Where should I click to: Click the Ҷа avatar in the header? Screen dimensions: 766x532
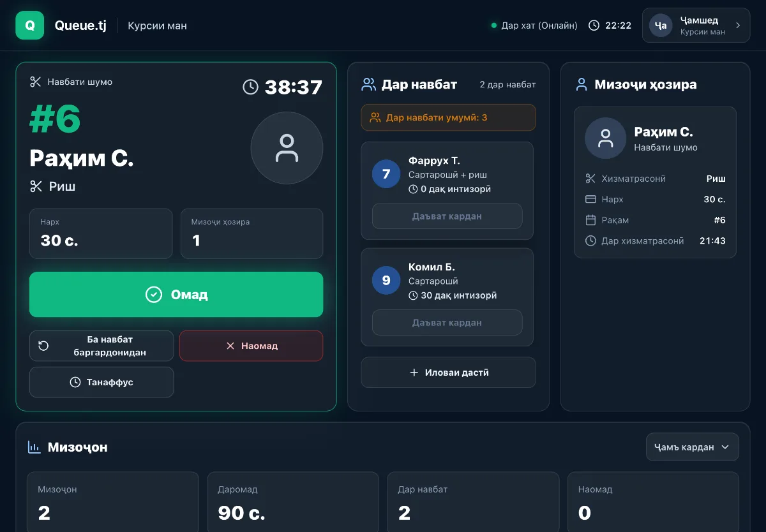[661, 26]
